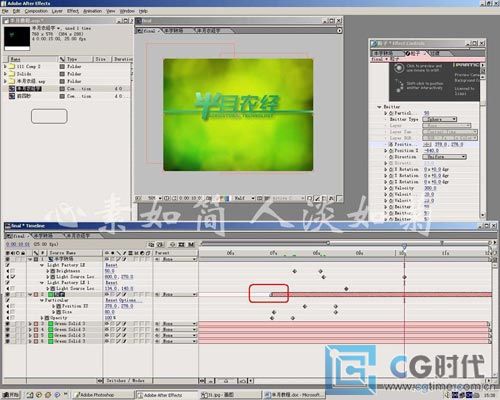Click the Brightness keyframe diamond near 07s
Image resolution: width=500 pixels, height=400 pixels.
[x=295, y=271]
